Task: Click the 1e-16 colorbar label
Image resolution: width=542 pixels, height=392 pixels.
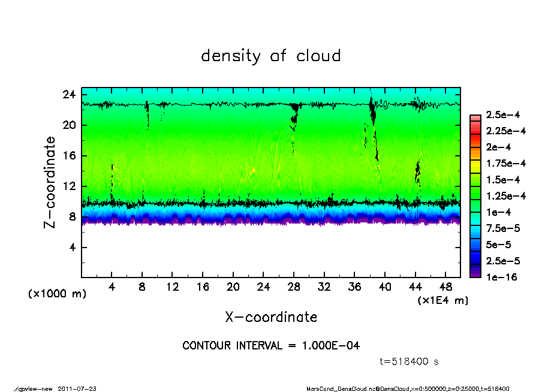Action: coord(501,278)
